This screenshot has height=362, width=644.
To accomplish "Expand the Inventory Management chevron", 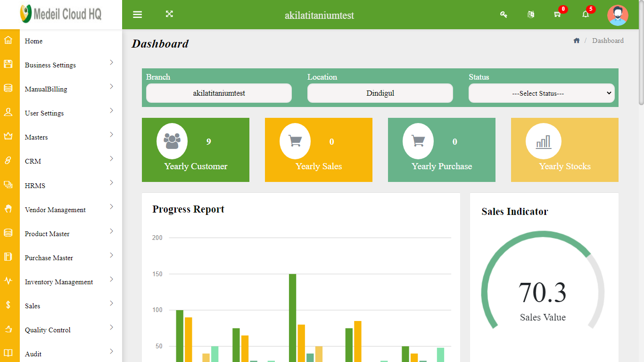I will click(111, 279).
